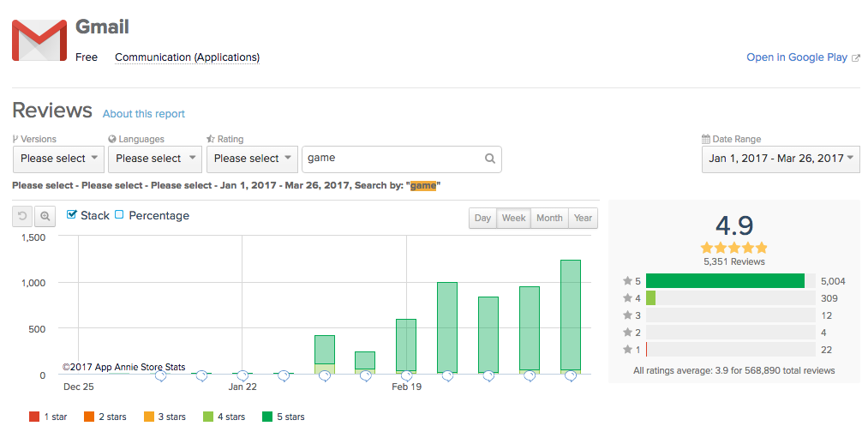Toggle the 1 star legend series
The image size is (868, 426).
pyautogui.click(x=48, y=417)
